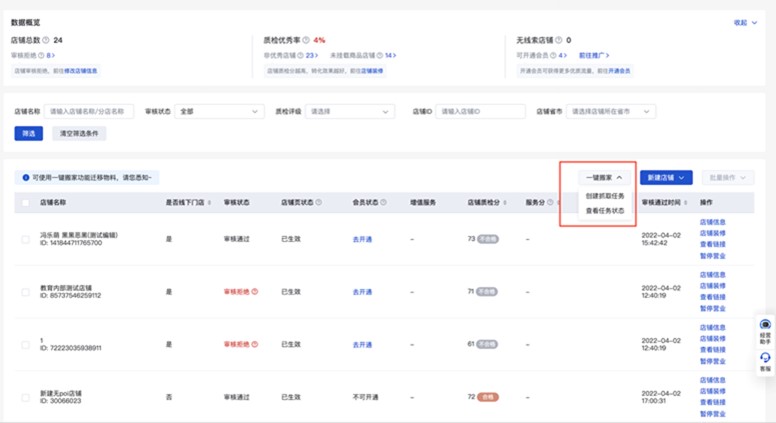Click the help icon beside 店铺质检分 header
Viewport: 776px width, 423px height.
click(x=506, y=202)
